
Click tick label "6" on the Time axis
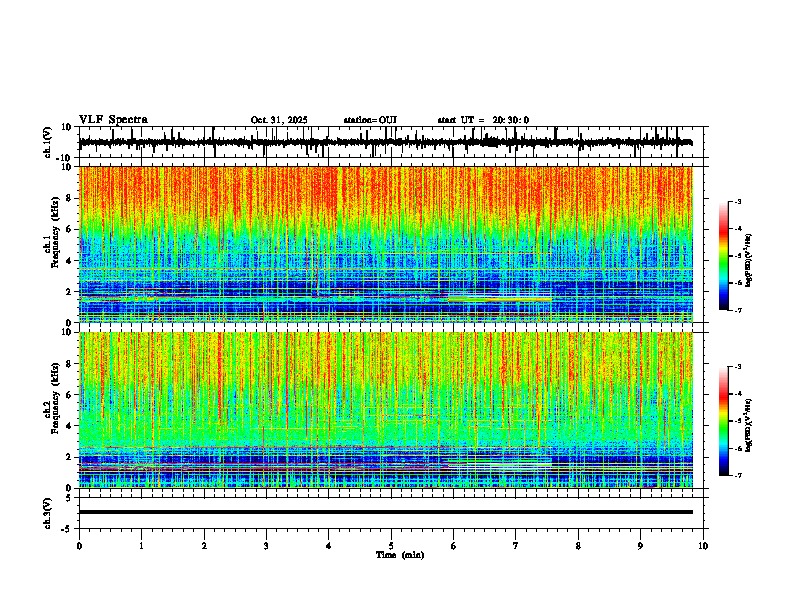(x=454, y=546)
